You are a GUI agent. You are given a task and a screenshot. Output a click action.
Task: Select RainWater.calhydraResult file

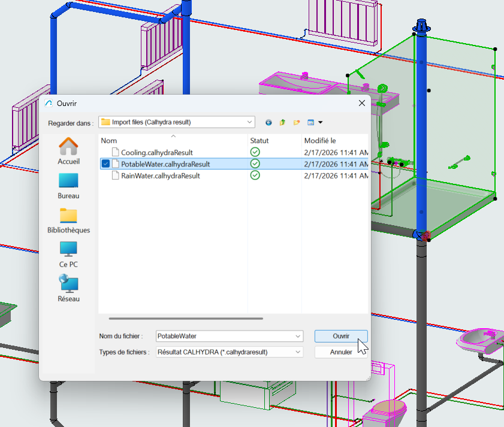[x=160, y=175]
